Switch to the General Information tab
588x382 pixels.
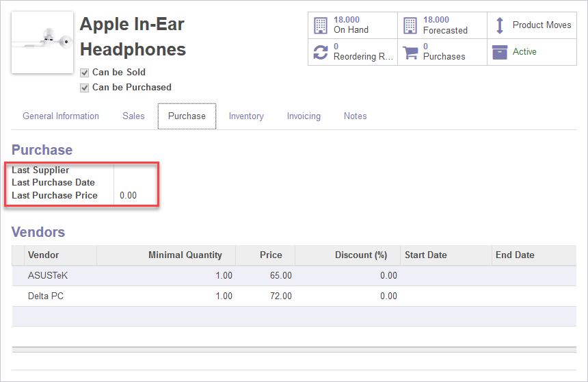(x=61, y=116)
